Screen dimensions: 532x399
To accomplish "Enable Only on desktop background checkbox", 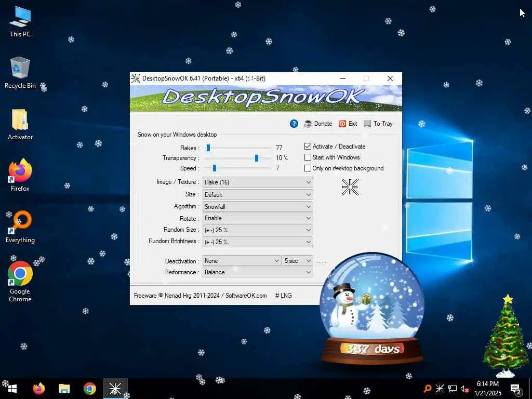I will [x=308, y=168].
